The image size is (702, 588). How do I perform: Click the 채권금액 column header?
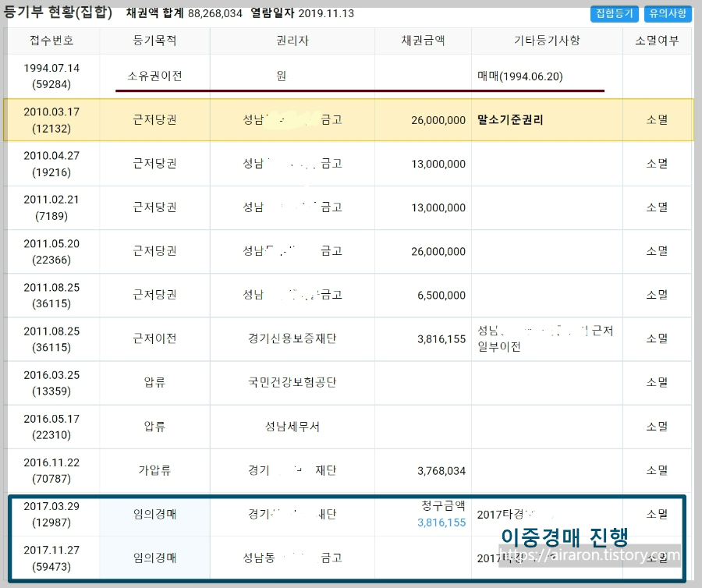coord(424,41)
